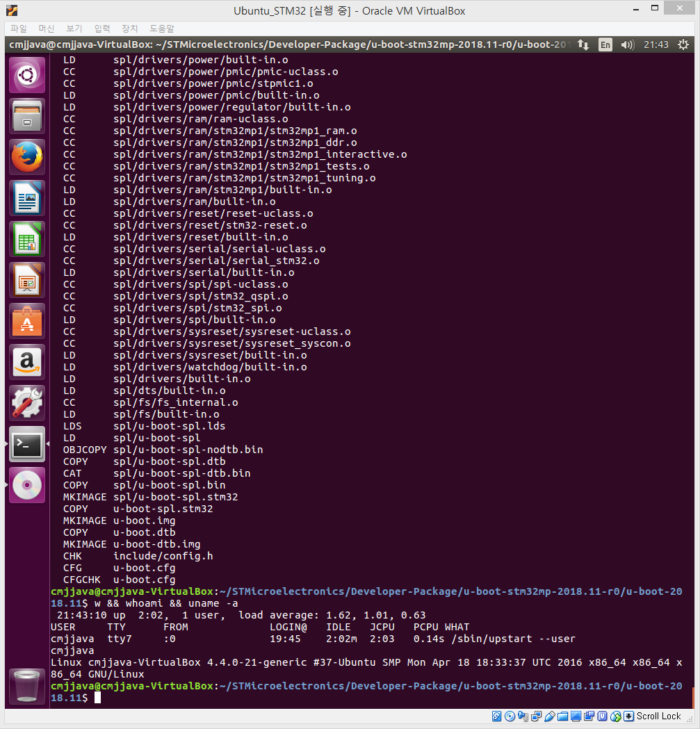Image resolution: width=700 pixels, height=729 pixels.
Task: Click 'Linux cmjjava-VirtualBox 4.4.0-21-generic' uname output
Action: pyautogui.click(x=179, y=662)
